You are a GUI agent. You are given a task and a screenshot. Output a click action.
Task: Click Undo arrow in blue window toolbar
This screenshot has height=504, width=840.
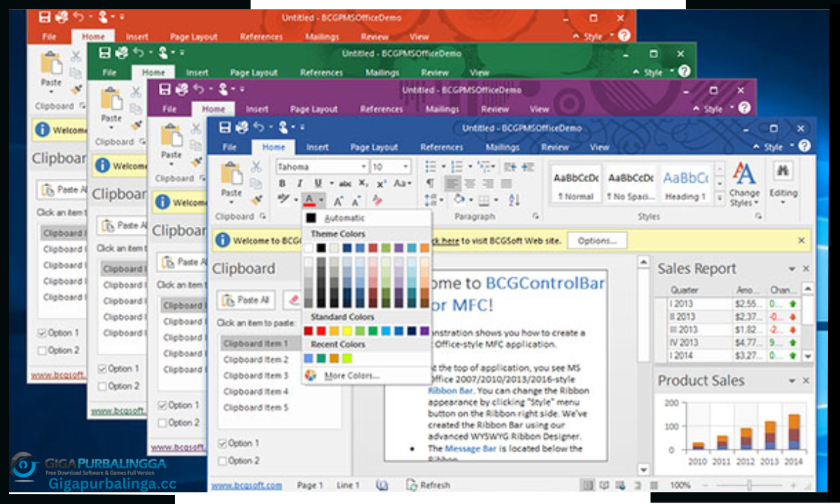tap(259, 127)
